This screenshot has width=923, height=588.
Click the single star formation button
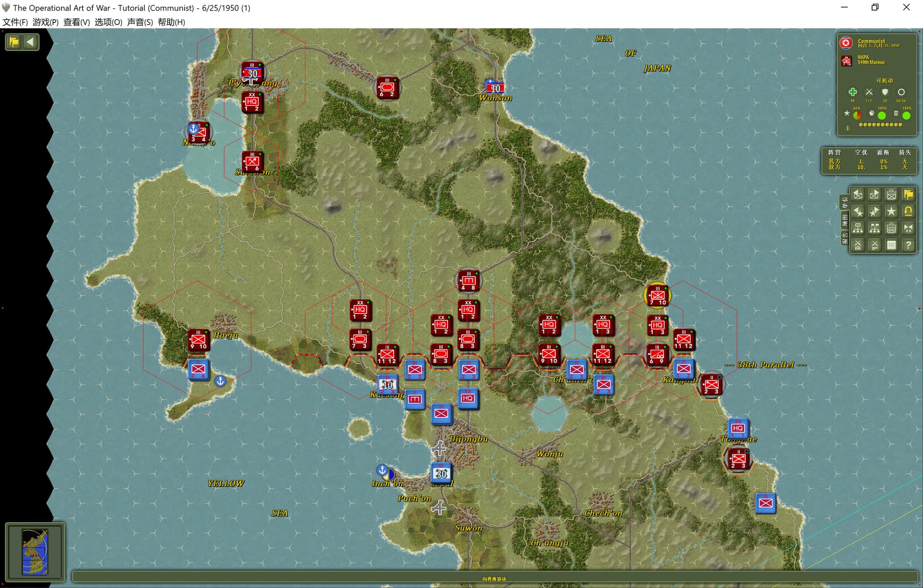point(891,211)
